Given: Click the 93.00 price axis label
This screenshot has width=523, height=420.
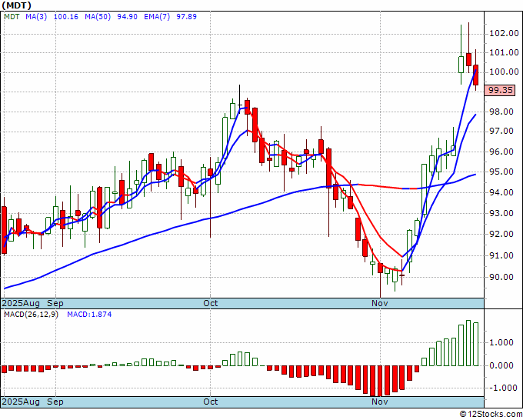Looking at the screenshot, I should (x=501, y=213).
